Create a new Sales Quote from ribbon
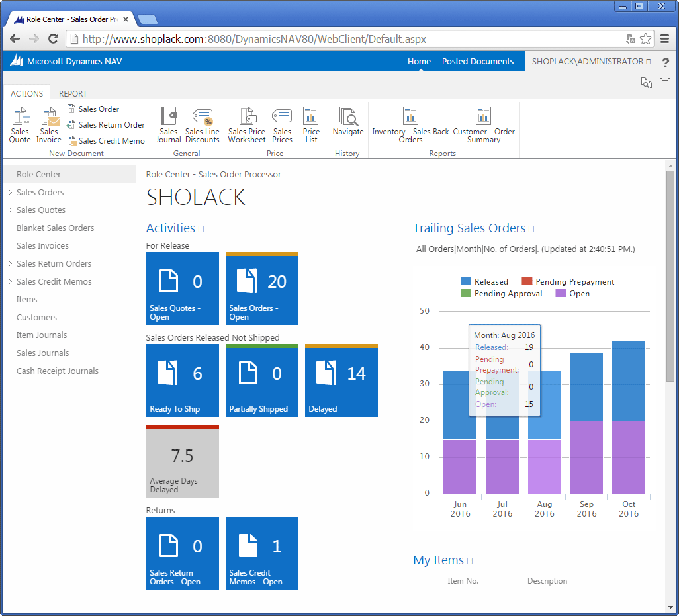679x616 pixels. 20,124
